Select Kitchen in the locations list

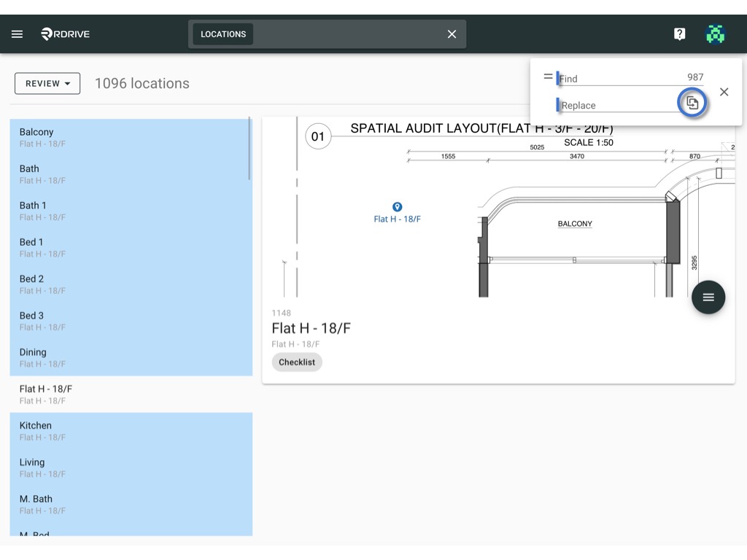pos(131,431)
